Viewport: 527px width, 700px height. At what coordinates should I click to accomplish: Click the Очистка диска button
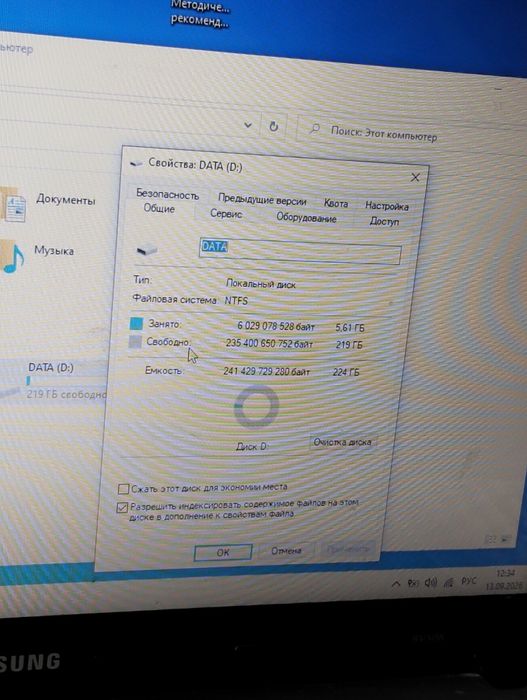pos(342,442)
